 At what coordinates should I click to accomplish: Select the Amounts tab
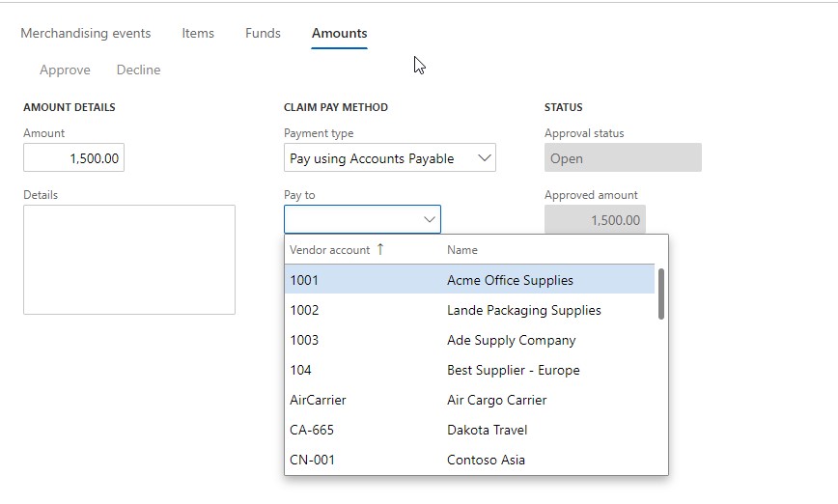339,33
